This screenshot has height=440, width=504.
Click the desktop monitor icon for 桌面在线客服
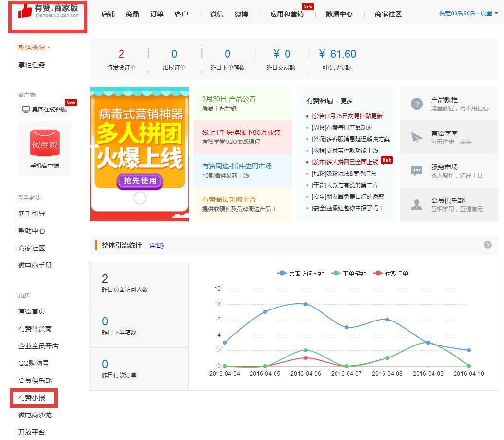point(26,109)
